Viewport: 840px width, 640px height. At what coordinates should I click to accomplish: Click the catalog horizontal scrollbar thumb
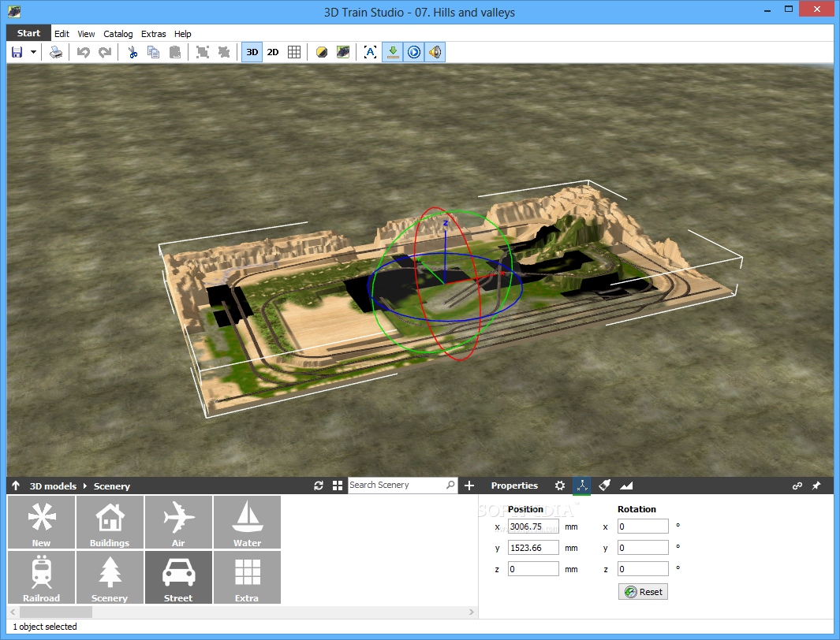56,612
